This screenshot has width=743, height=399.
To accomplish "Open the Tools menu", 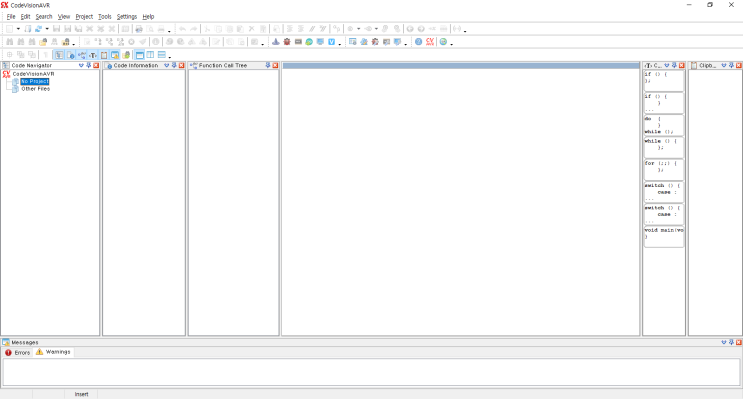I will (x=105, y=17).
